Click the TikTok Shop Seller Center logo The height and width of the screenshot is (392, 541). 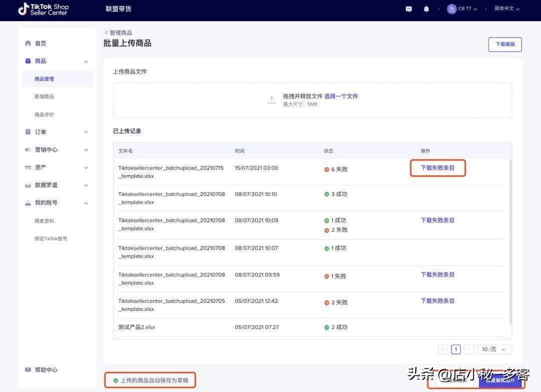click(43, 9)
